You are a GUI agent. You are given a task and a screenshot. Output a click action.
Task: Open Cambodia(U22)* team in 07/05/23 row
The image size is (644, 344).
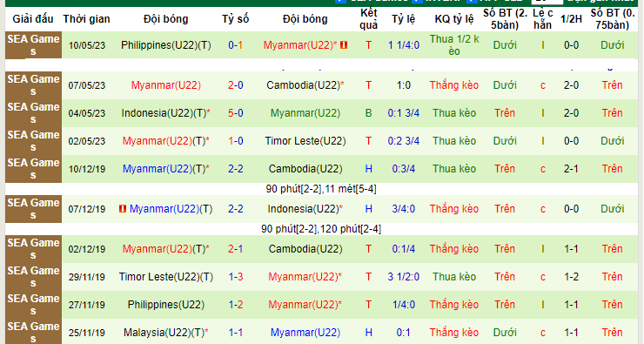point(305,85)
